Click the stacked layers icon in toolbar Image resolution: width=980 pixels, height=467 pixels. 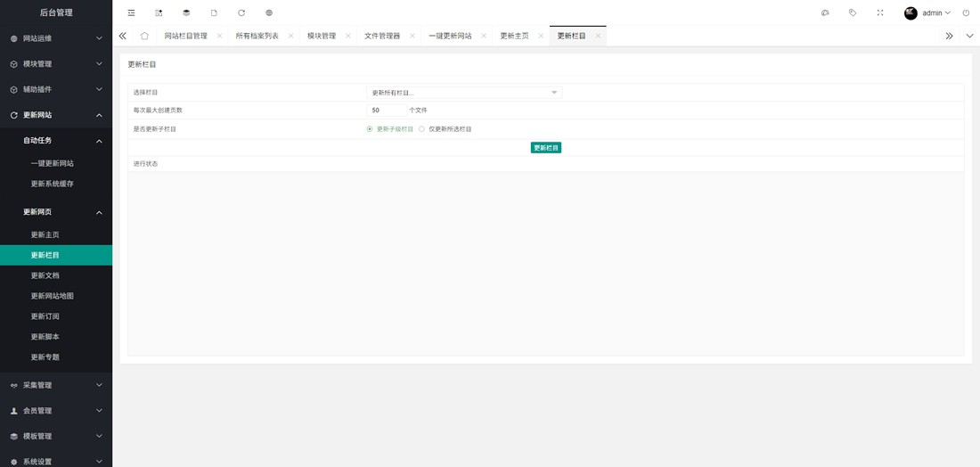click(186, 13)
